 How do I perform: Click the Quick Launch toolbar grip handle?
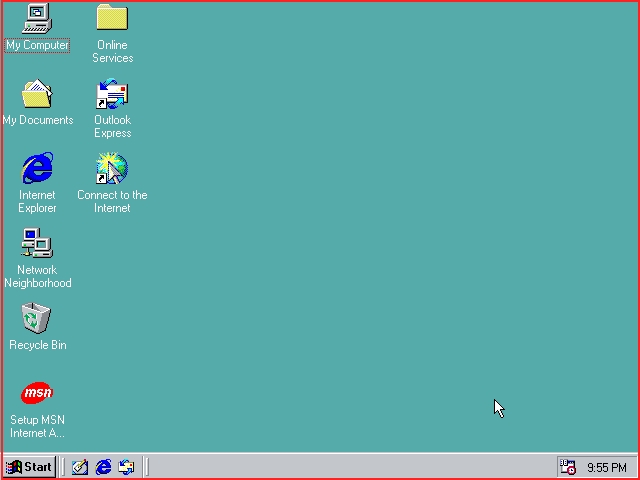click(64, 467)
